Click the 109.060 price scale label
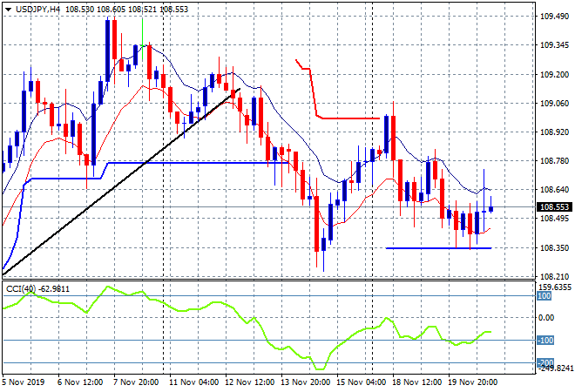Screen dimensions: 575x392 (x=554, y=104)
